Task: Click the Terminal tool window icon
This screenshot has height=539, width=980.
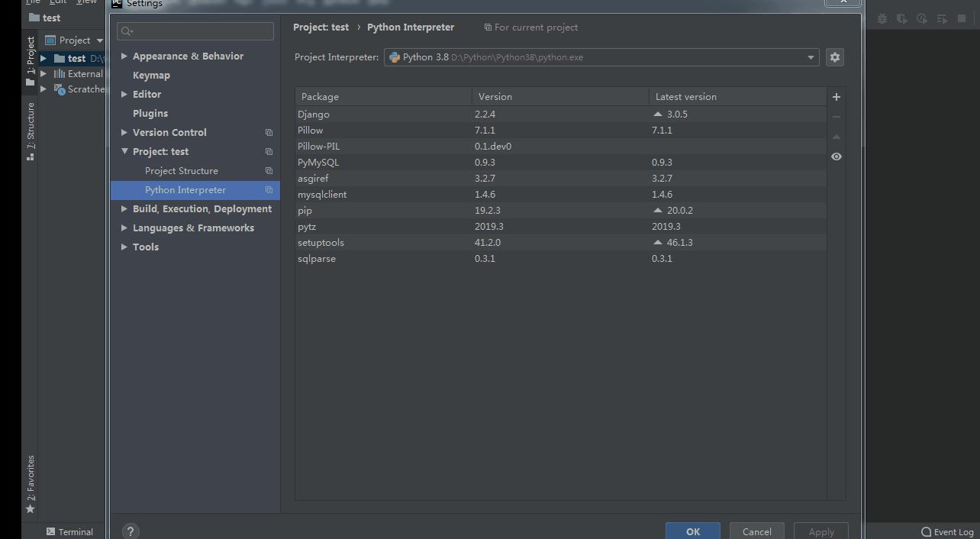Action: pos(50,531)
